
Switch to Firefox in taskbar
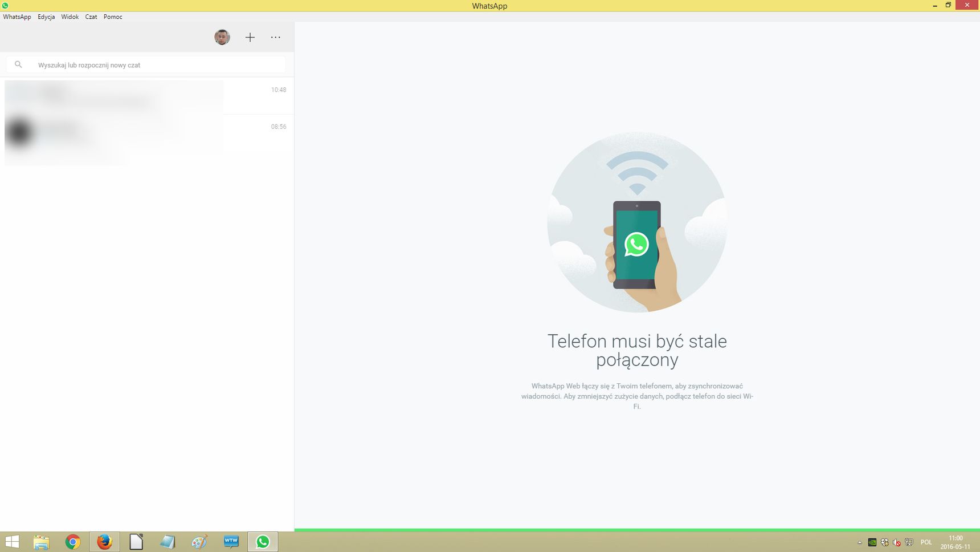tap(104, 542)
